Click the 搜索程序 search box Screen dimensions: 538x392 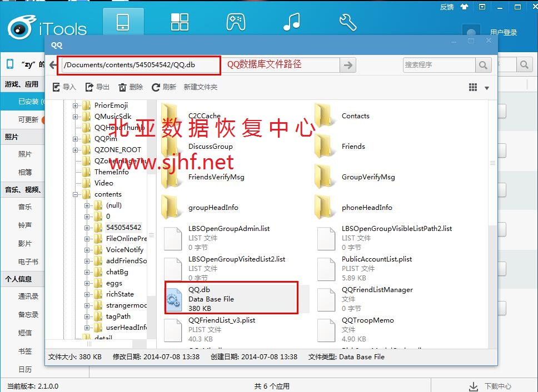tap(439, 65)
